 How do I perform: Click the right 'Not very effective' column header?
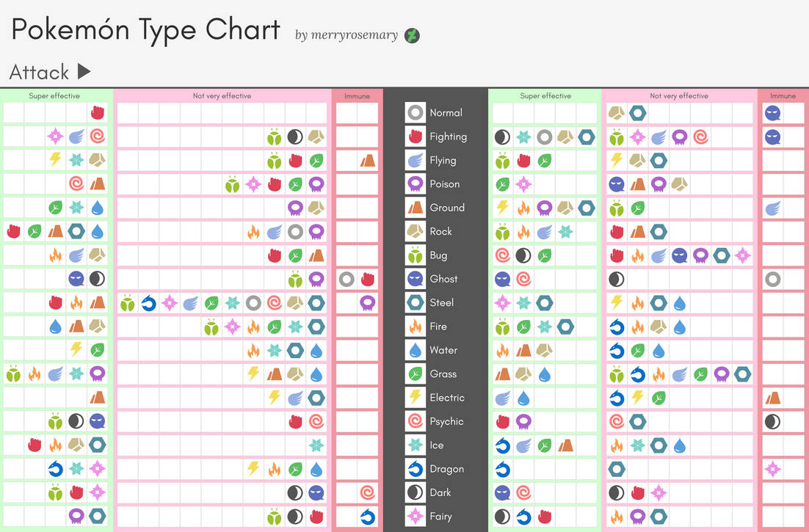pos(679,96)
